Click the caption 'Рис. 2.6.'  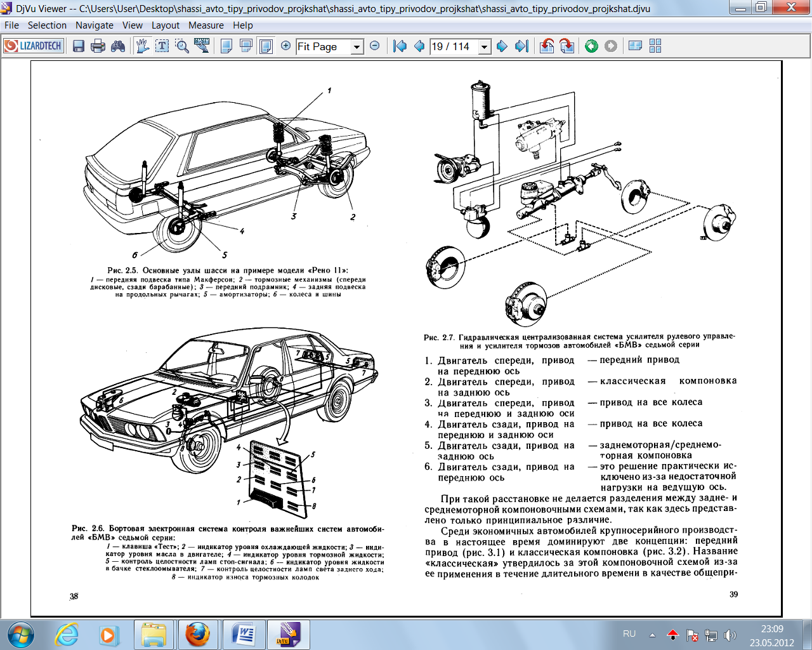coord(88,528)
